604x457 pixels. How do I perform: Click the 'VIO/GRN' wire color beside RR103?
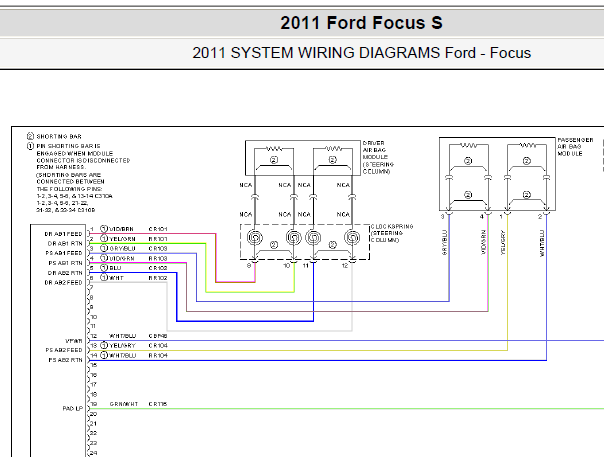(122, 258)
